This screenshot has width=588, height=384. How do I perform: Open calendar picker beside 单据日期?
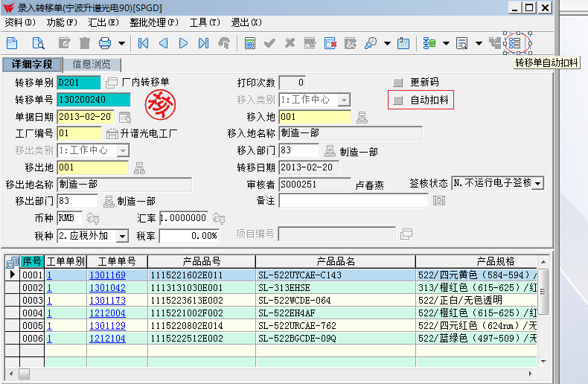tap(125, 117)
